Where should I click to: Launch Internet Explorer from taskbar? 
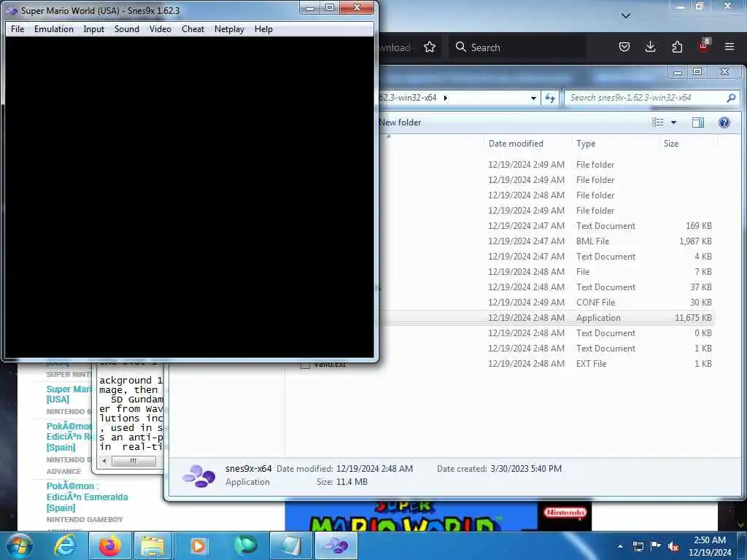tap(65, 545)
